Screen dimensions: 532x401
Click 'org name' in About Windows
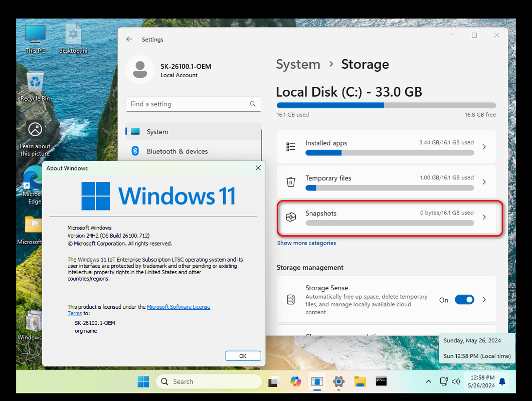point(86,331)
